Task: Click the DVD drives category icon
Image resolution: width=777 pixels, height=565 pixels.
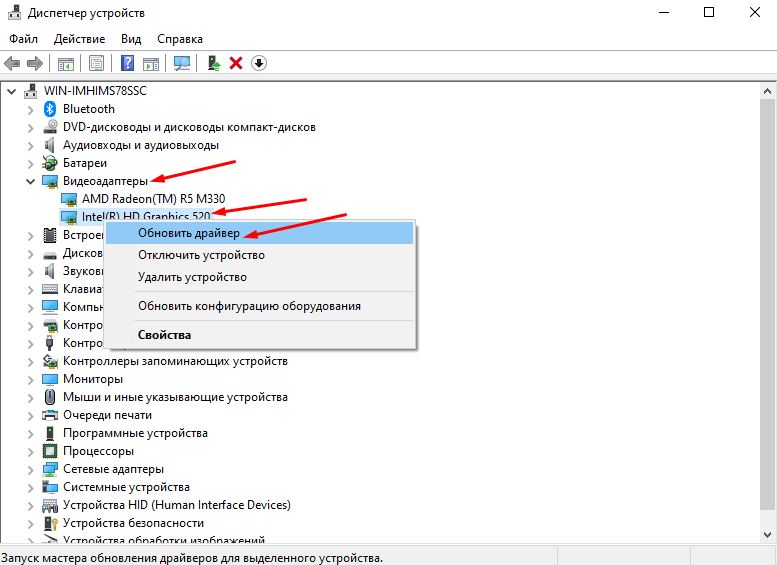Action: click(50, 127)
